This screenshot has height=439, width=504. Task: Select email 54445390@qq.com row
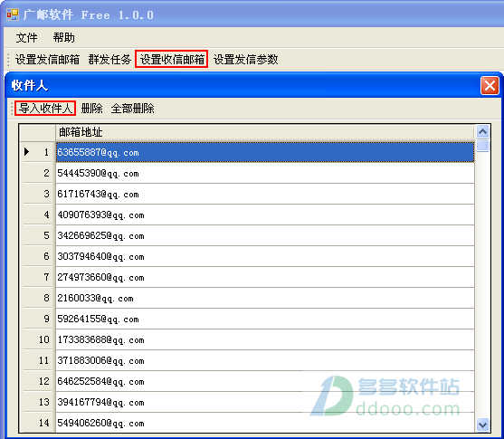(265, 174)
